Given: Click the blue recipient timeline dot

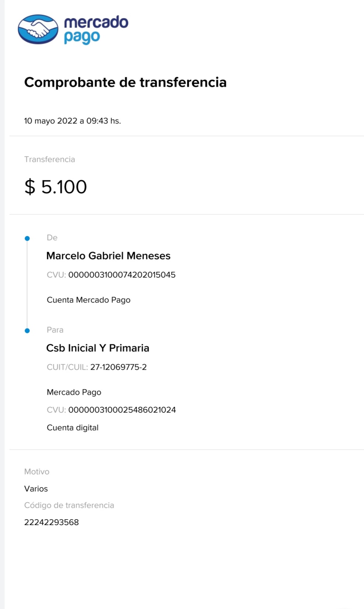Looking at the screenshot, I should 27,331.
